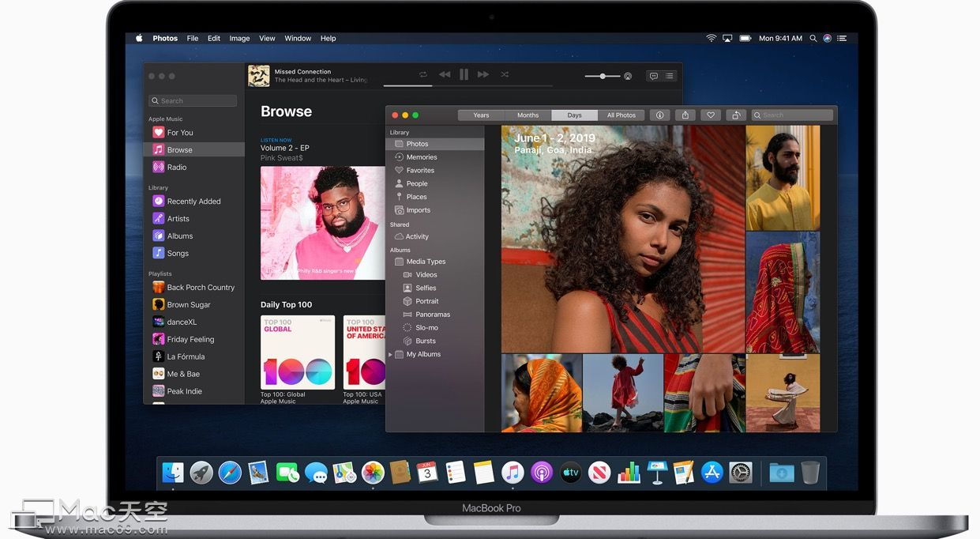Switch to the All Photos tab
980x539 pixels.
(621, 115)
